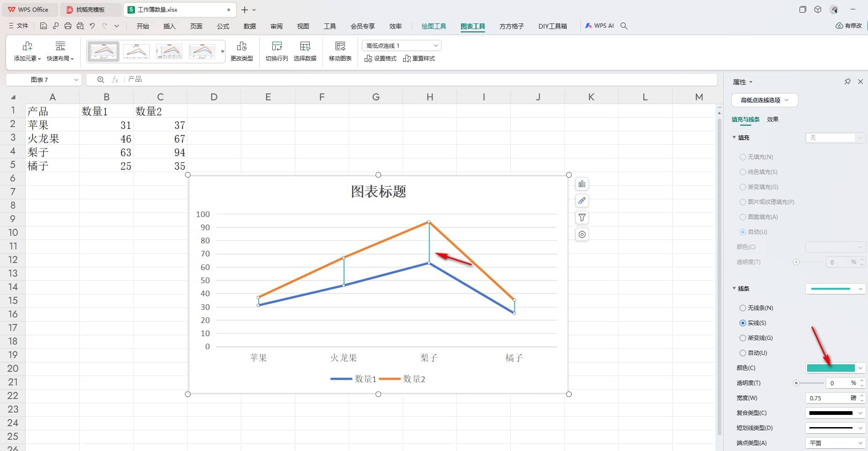
Task: Select Gradient line (渐变线) radio button
Action: (742, 338)
